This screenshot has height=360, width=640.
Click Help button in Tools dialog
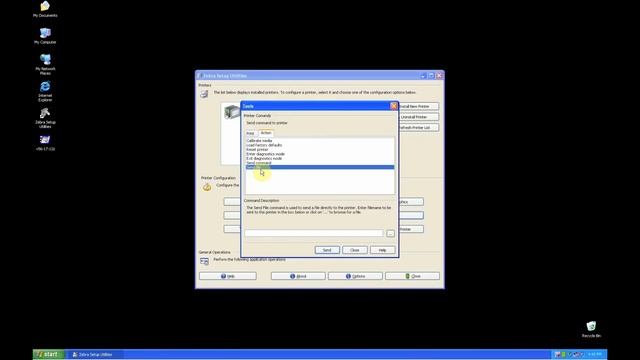click(x=382, y=250)
